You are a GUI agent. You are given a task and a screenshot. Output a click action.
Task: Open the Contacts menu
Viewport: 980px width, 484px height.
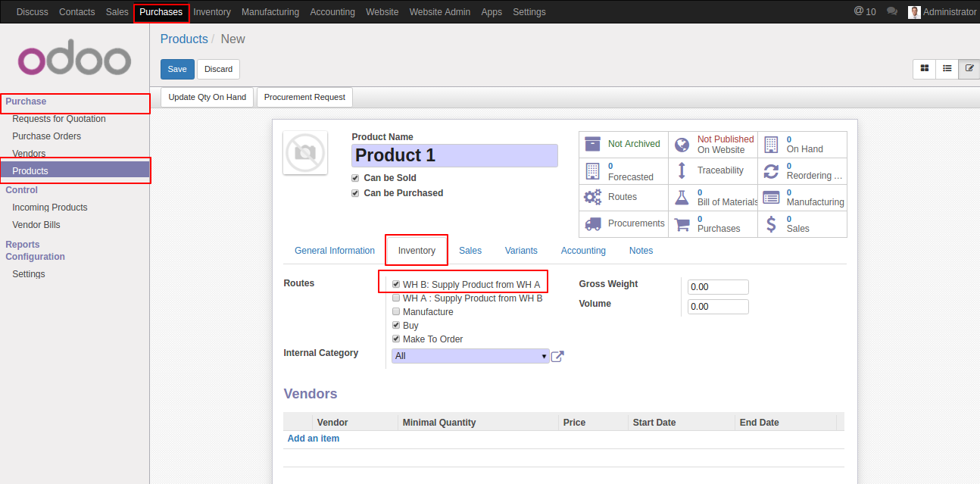point(77,11)
